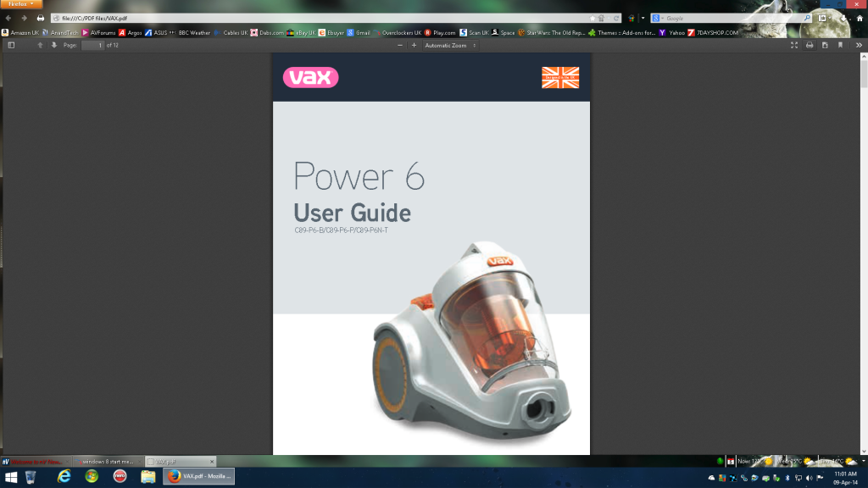Close the VAX.pdf tab
The image size is (868, 488).
tap(211, 462)
